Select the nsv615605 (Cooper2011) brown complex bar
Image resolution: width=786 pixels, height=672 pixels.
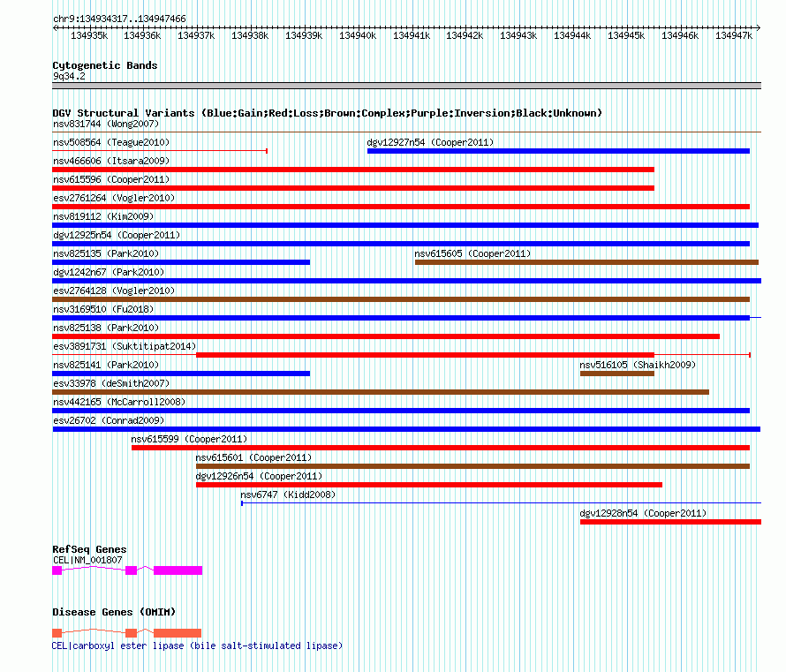[x=587, y=262]
